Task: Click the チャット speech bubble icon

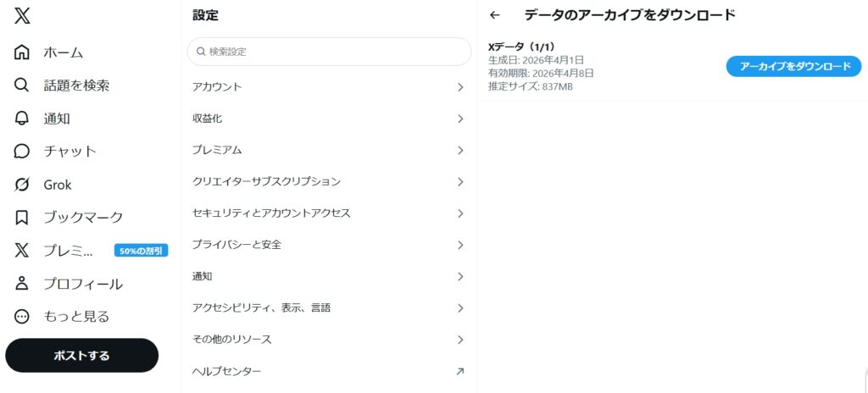Action: pos(23,152)
